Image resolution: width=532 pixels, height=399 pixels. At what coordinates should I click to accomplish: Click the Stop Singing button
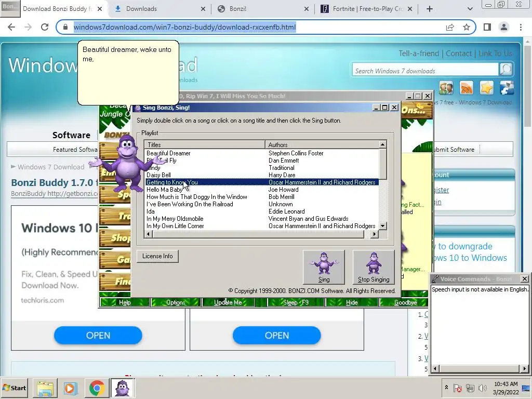click(x=374, y=268)
